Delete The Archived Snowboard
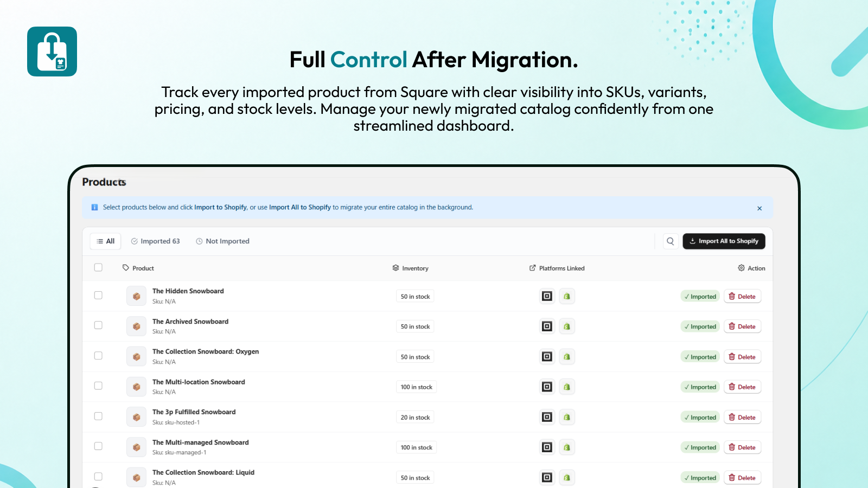 742,326
